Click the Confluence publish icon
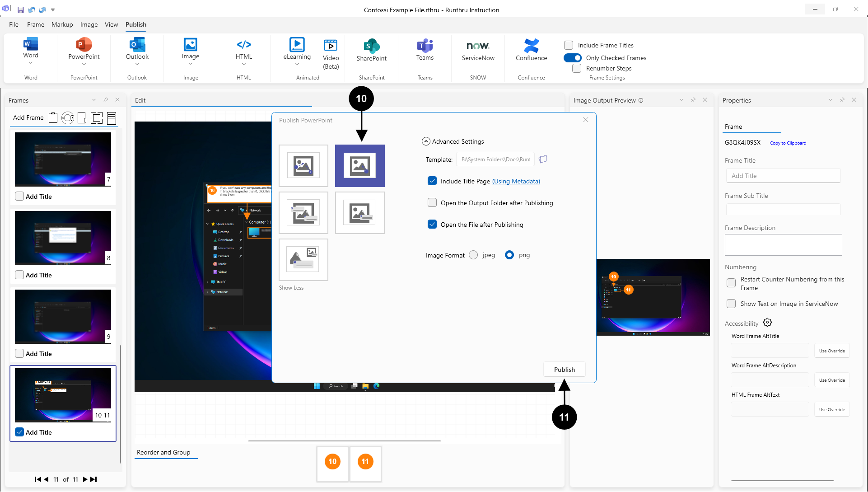The image size is (868, 492). [x=531, y=46]
